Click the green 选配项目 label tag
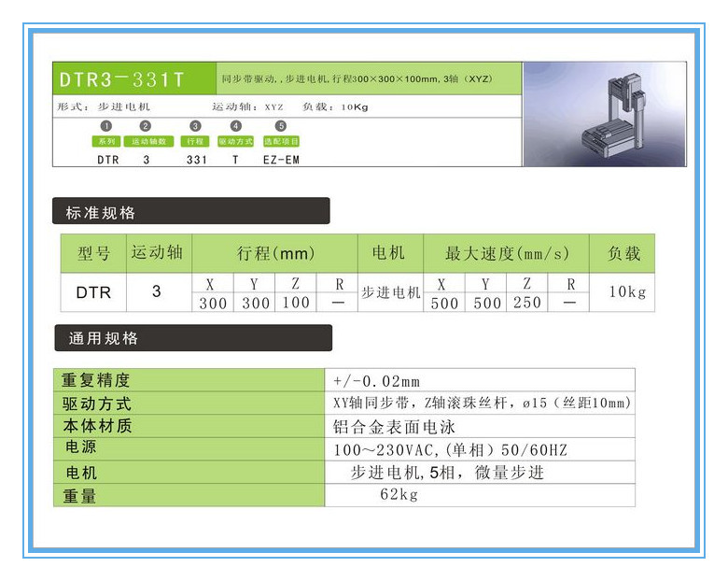The width and height of the screenshot is (728, 581). tap(281, 141)
